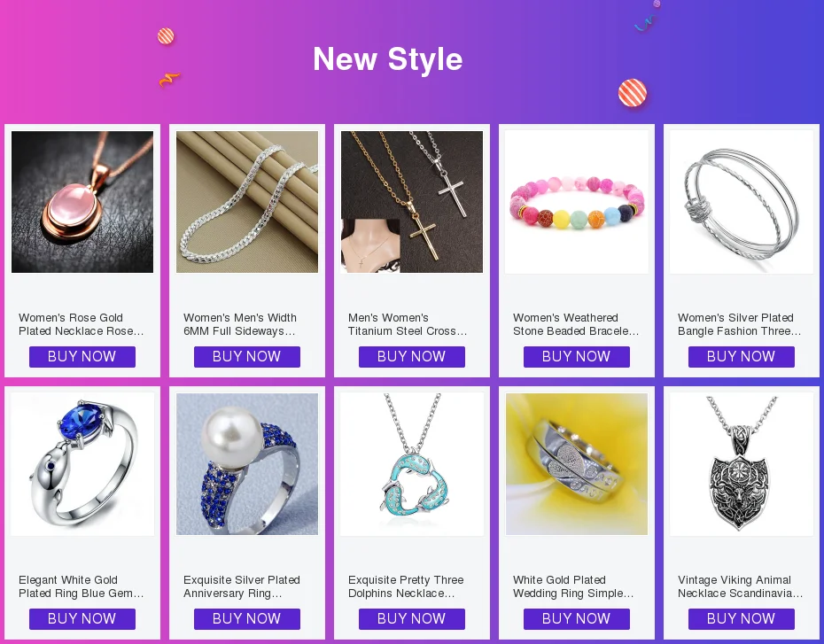This screenshot has height=644, width=824.
Task: Open the three dolphins necklace image
Action: click(x=412, y=464)
